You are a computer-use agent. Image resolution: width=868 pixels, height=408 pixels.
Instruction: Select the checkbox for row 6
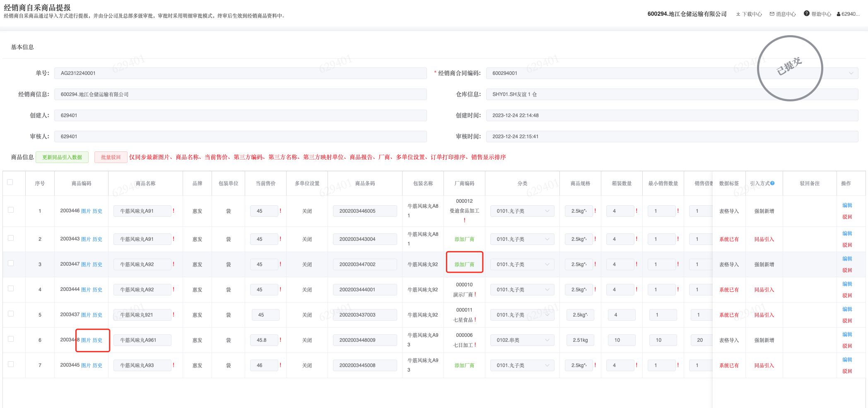11,339
